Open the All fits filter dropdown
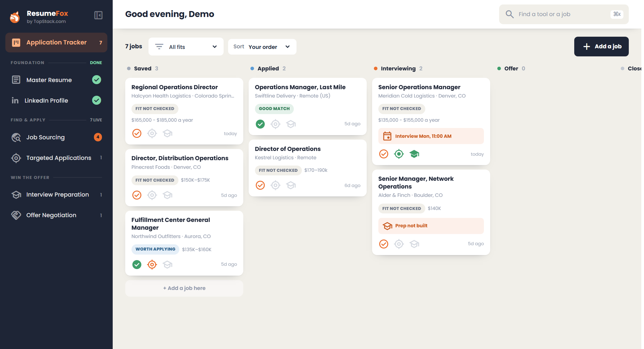The width and height of the screenshot is (644, 349). [x=186, y=47]
